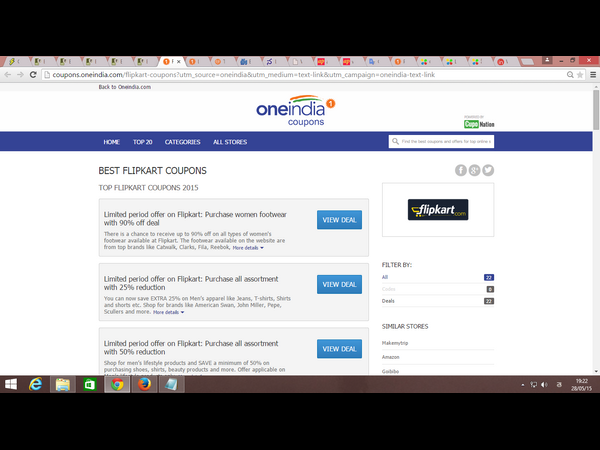Click the Twitter share icon
Image resolution: width=600 pixels, height=450 pixels.
pyautogui.click(x=488, y=170)
